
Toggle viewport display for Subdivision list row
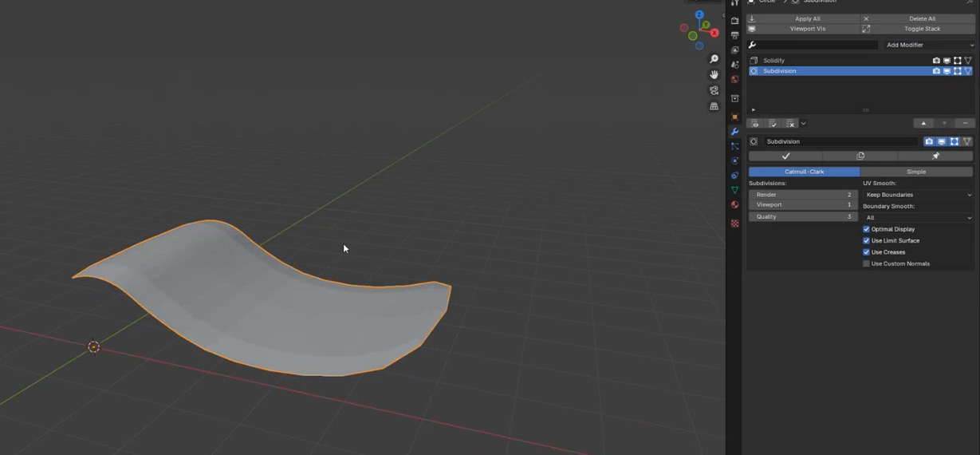click(947, 71)
